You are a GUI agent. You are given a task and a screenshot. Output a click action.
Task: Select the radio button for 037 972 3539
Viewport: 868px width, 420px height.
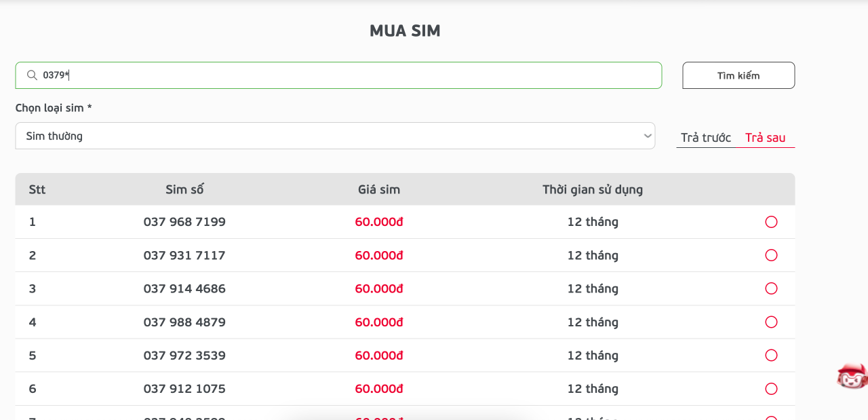(771, 355)
